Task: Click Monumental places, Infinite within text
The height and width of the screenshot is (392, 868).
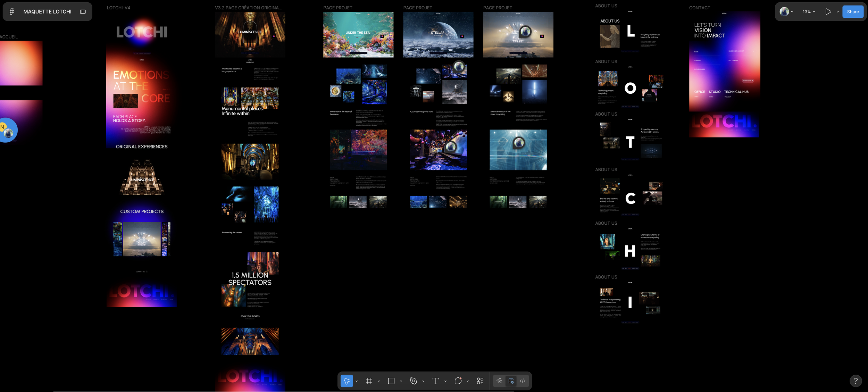Action: pyautogui.click(x=242, y=111)
